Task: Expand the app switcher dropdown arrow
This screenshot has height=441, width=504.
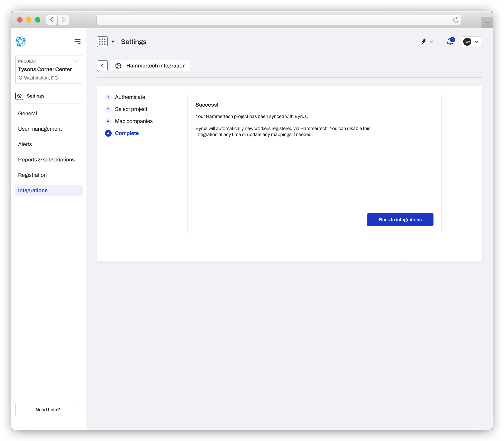Action: pos(113,42)
